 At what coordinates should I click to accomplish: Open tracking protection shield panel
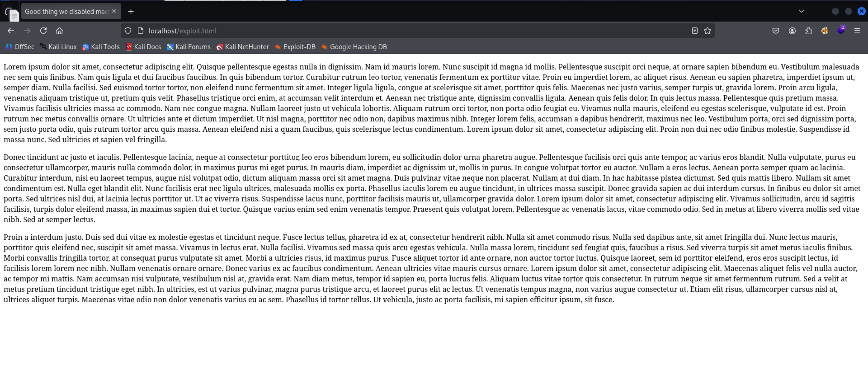[128, 31]
